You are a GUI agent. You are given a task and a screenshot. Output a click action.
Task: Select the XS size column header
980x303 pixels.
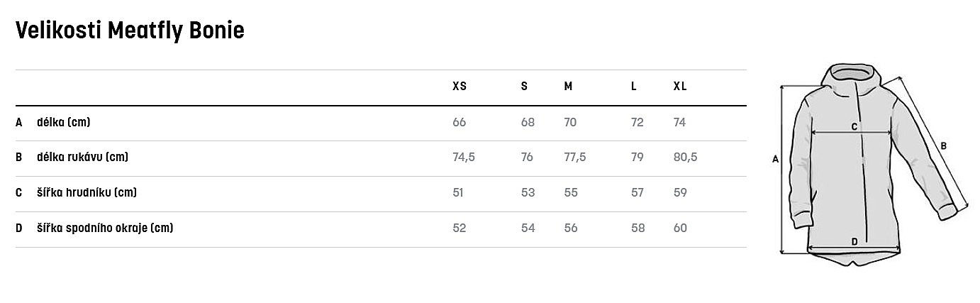(460, 87)
